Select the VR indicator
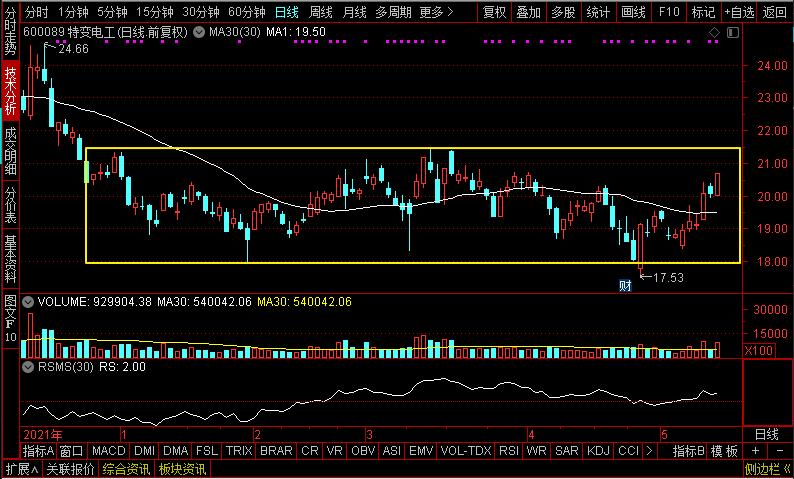Image resolution: width=794 pixels, height=479 pixels. coord(335,451)
